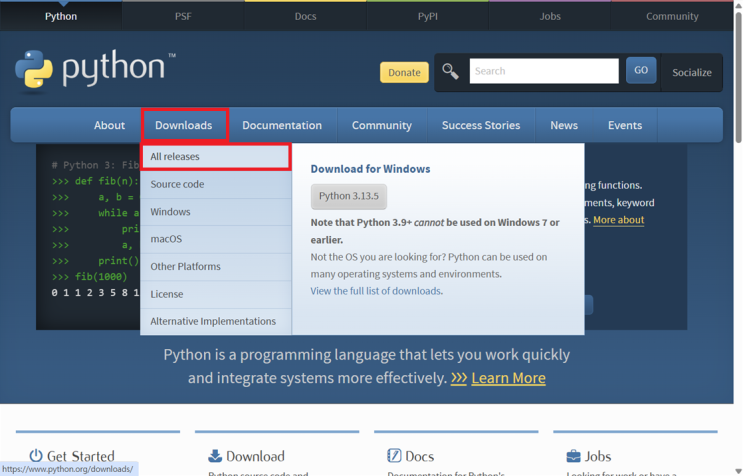743x476 pixels.
Task: Click the Jobs section heading
Action: tap(598, 456)
